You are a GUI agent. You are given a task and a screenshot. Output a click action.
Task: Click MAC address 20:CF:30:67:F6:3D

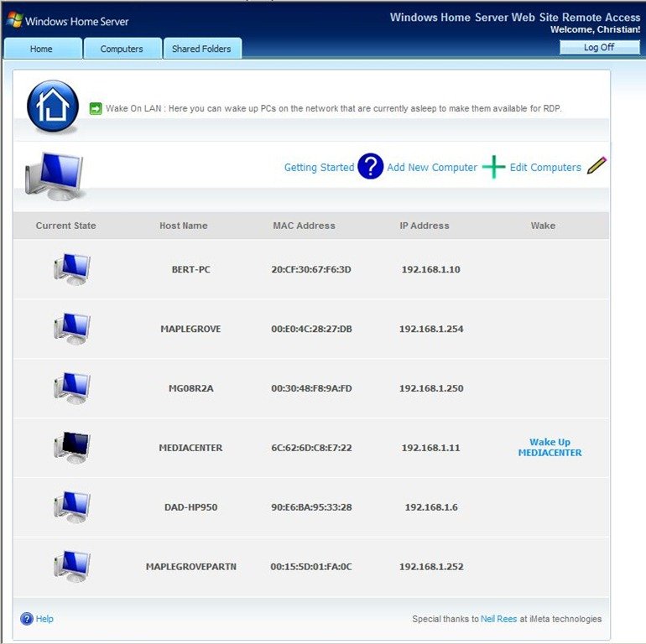point(311,269)
